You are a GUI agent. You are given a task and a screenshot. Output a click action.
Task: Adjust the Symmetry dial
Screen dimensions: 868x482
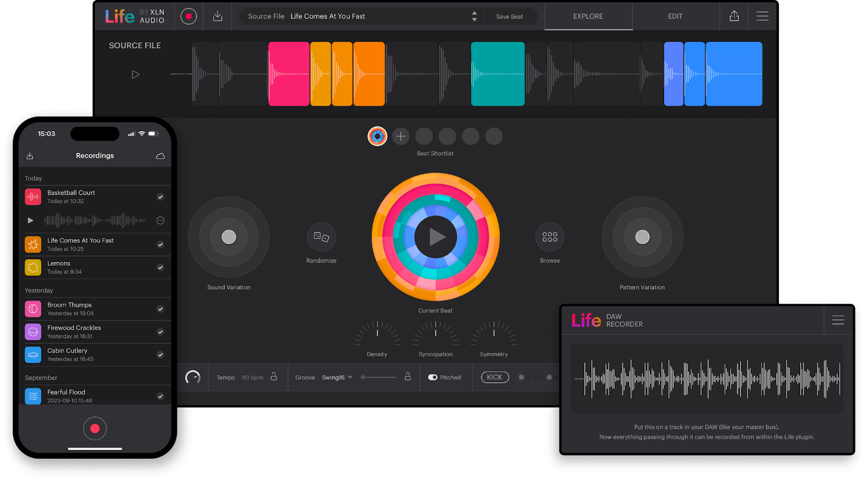coord(494,333)
